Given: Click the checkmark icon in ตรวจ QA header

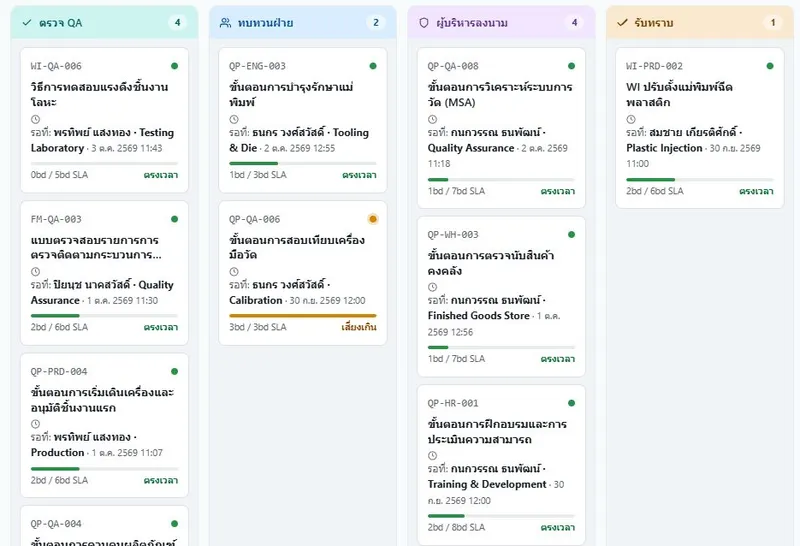Looking at the screenshot, I should pyautogui.click(x=27, y=22).
